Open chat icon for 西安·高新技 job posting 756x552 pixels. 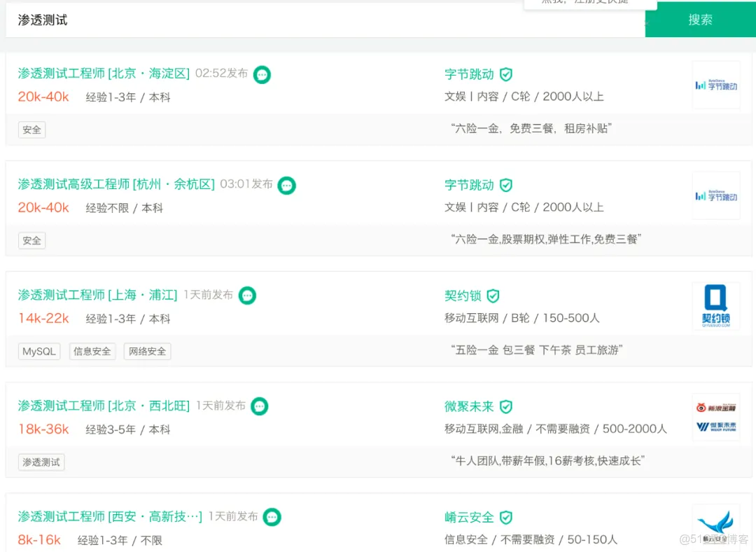pos(272,517)
